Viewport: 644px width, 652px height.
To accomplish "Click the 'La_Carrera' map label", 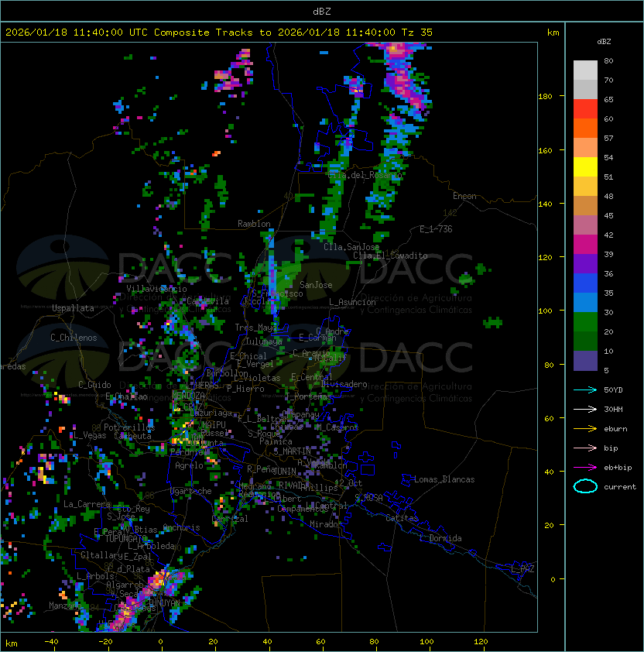I will point(87,504).
